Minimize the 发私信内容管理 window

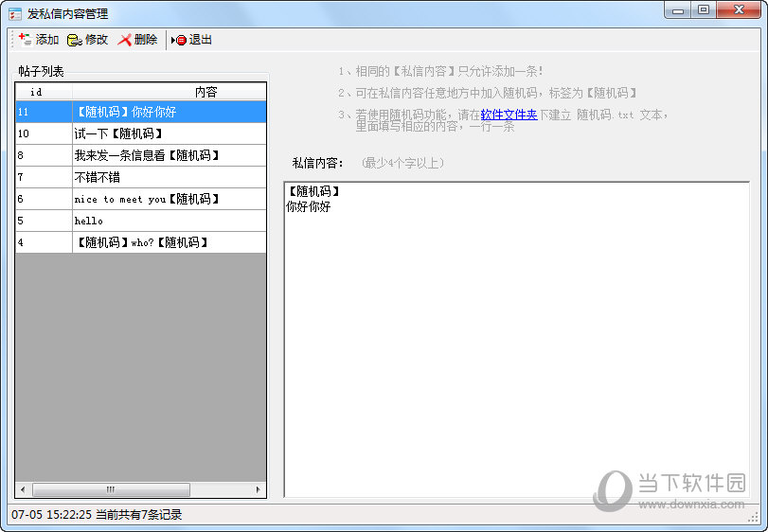[x=678, y=9]
